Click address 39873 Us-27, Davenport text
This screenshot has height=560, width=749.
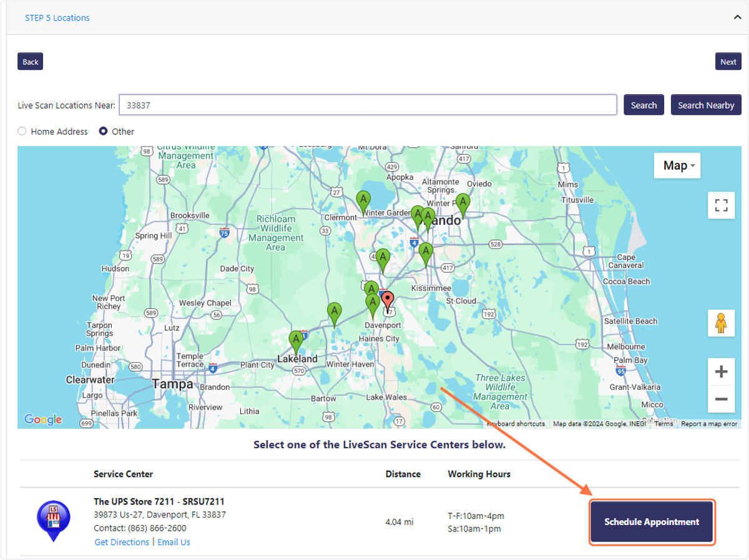[x=160, y=515]
